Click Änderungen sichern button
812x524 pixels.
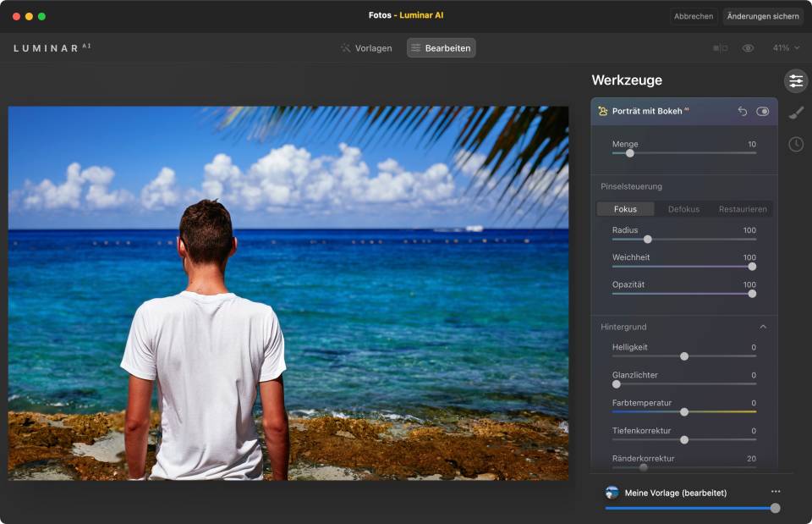tap(763, 16)
